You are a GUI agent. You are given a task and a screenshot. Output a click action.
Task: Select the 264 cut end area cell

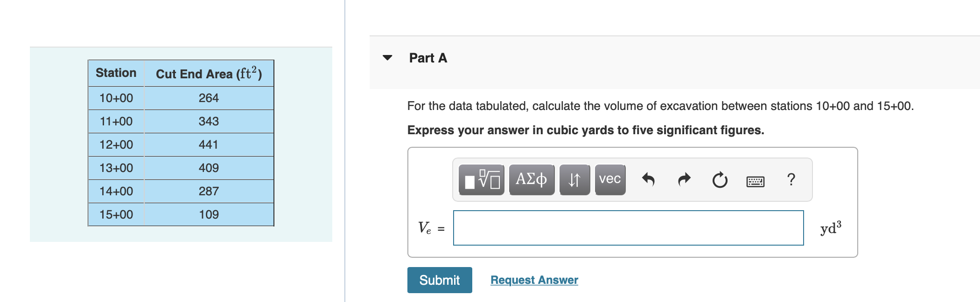[x=209, y=98]
